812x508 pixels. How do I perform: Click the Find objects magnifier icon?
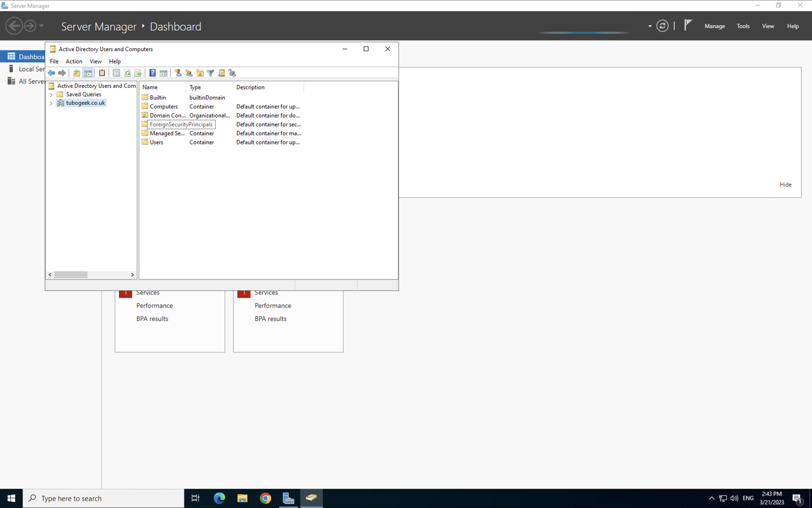coord(221,73)
